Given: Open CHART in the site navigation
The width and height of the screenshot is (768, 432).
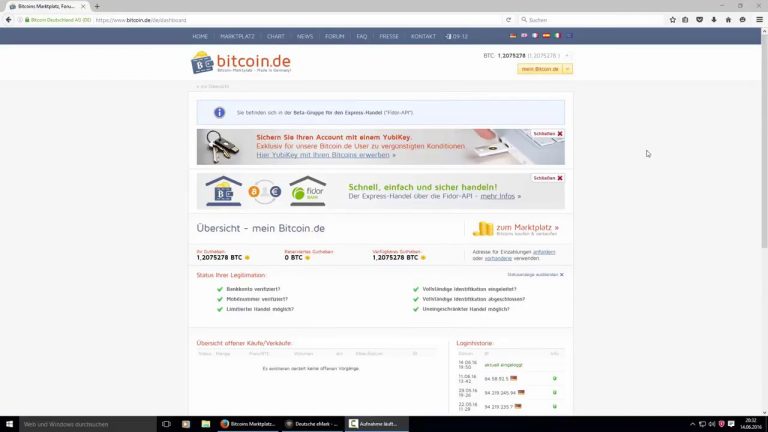Looking at the screenshot, I should (276, 36).
